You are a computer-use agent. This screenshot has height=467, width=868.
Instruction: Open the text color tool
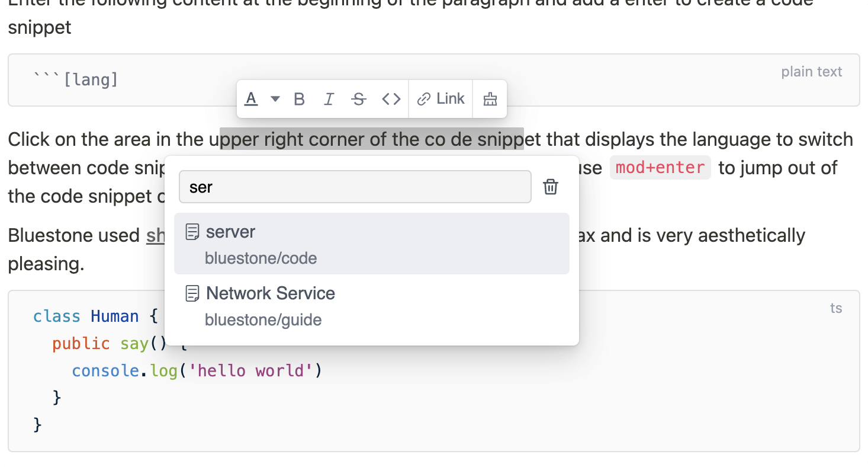coord(252,99)
